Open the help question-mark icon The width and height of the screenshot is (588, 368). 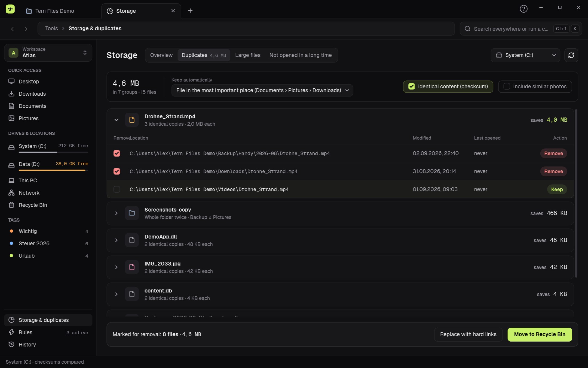[523, 9]
